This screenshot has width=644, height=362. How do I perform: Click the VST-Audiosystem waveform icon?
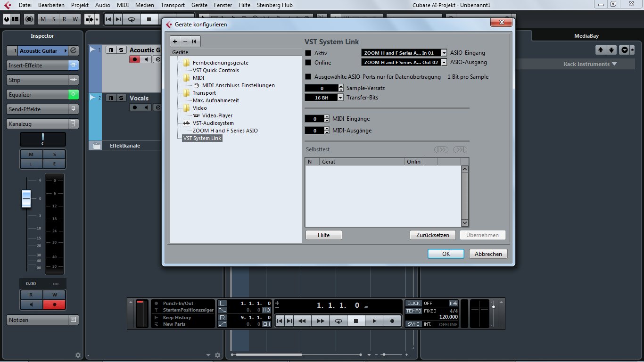(186, 123)
